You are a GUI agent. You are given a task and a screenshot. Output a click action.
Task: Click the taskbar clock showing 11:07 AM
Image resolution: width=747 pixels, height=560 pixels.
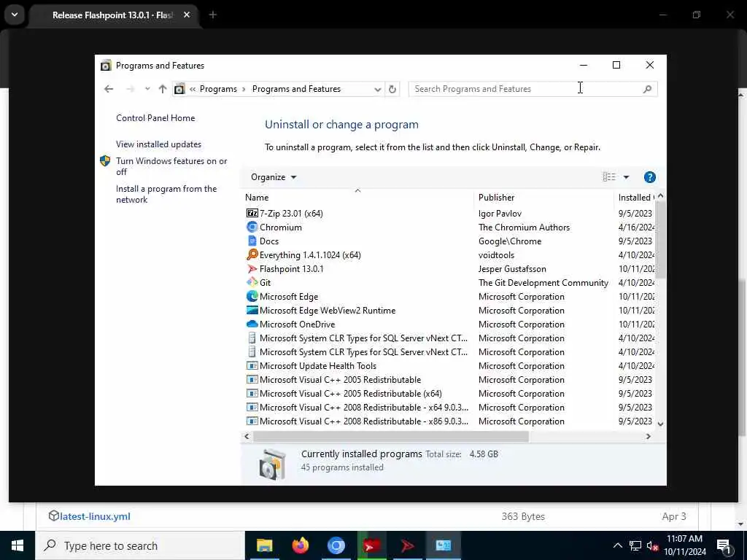684,545
